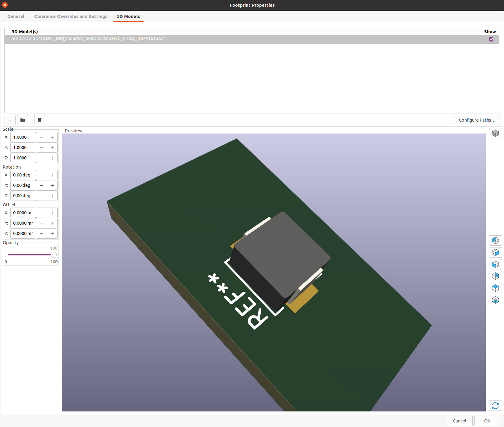Click the reload icon below the preview
This screenshot has height=427, width=504.
[x=495, y=406]
